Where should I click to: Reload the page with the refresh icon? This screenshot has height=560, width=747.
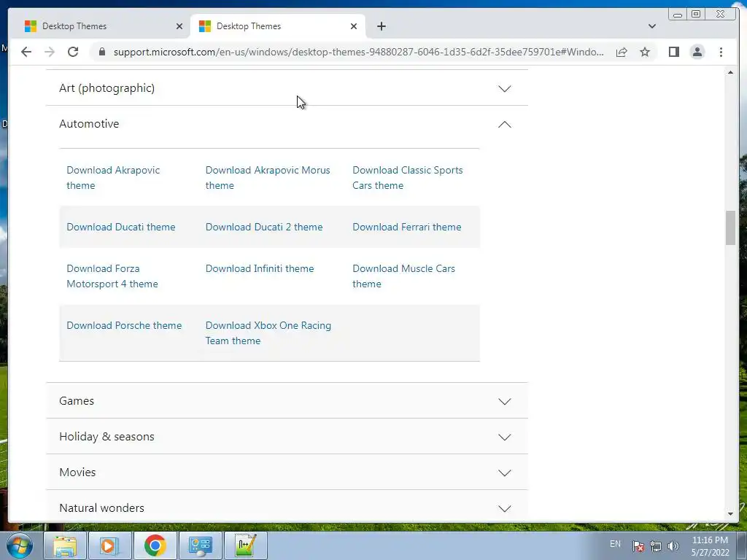tap(73, 52)
